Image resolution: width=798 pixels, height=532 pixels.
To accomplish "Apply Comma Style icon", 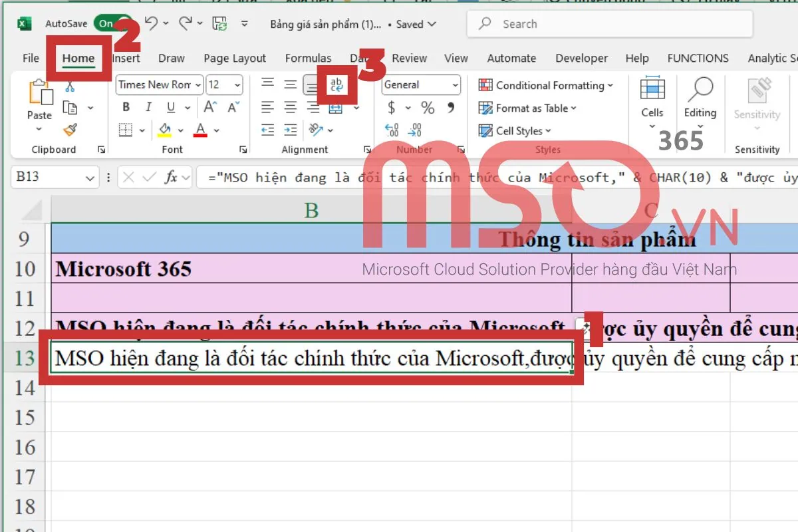I will pyautogui.click(x=450, y=107).
